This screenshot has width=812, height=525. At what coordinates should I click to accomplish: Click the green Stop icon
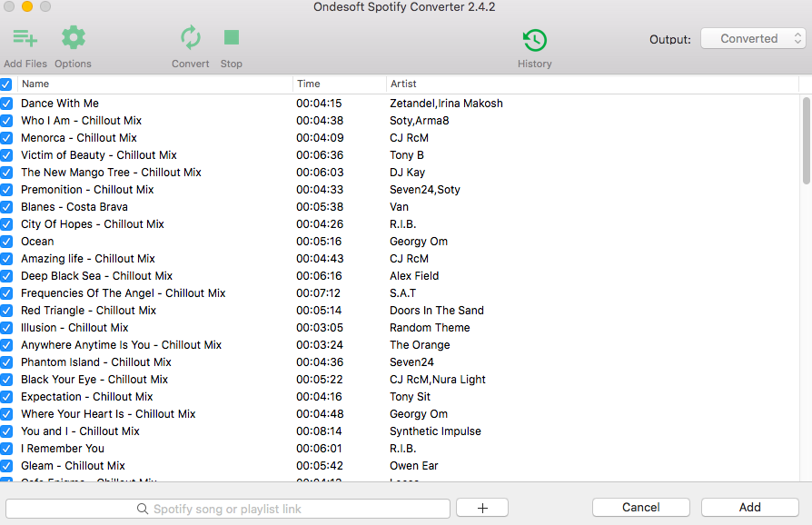pos(232,38)
